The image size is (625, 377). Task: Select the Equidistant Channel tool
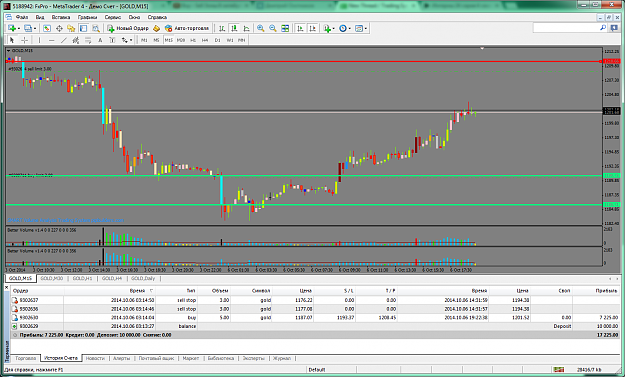point(76,40)
